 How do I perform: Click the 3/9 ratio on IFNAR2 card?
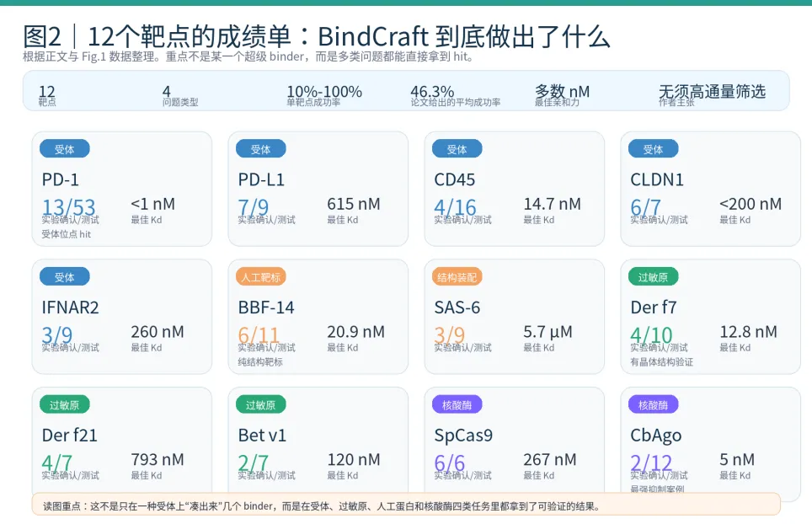[57, 335]
